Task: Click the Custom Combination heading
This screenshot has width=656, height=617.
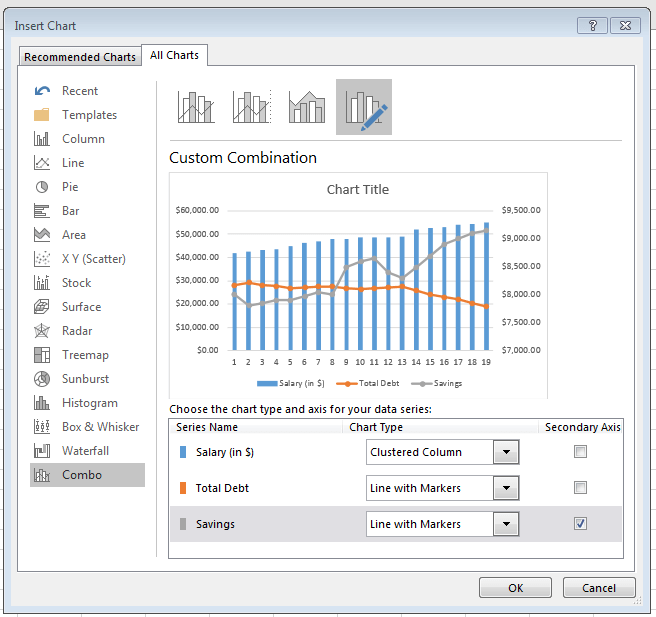Action: click(x=243, y=158)
